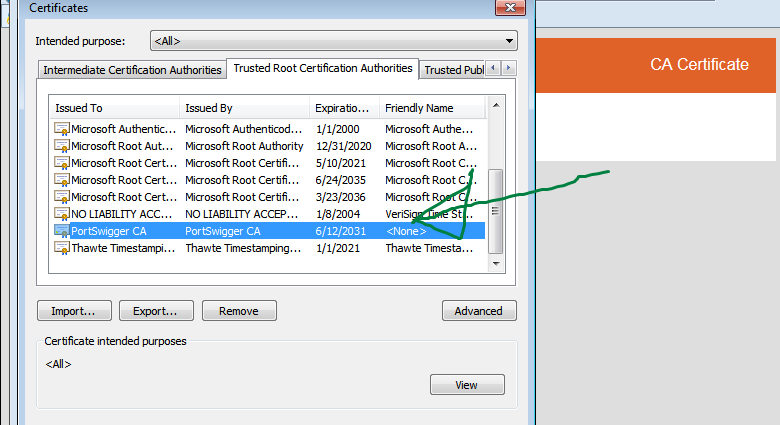Click certificate icon for Microsoft Authenticode row
This screenshot has height=425, width=780.
coord(62,129)
